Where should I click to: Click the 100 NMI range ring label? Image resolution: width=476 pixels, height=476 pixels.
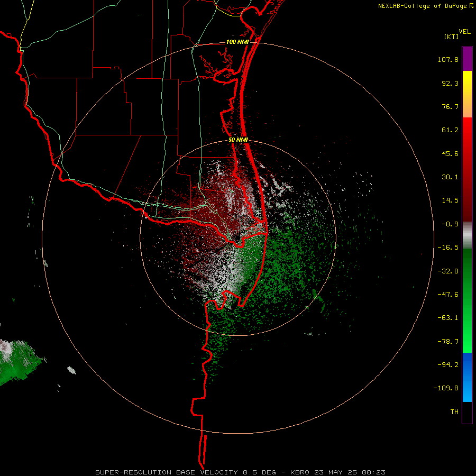pyautogui.click(x=237, y=42)
